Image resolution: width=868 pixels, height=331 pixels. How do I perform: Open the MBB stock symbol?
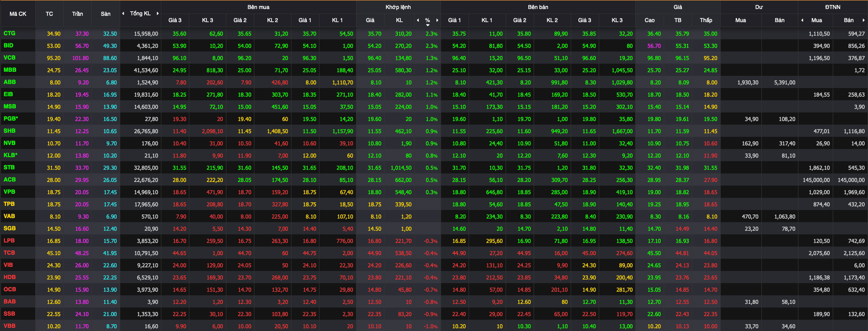[x=10, y=70]
